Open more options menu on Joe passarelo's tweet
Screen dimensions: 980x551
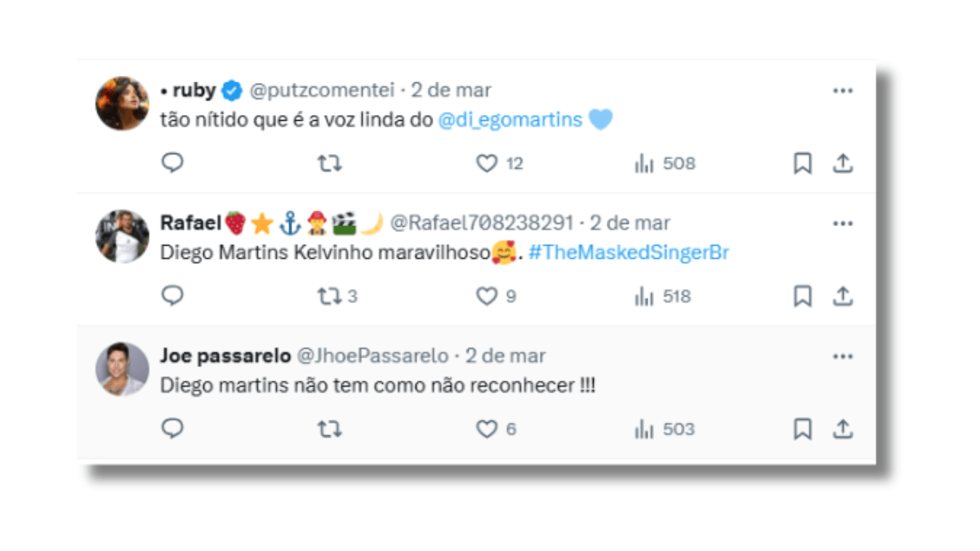coord(843,356)
